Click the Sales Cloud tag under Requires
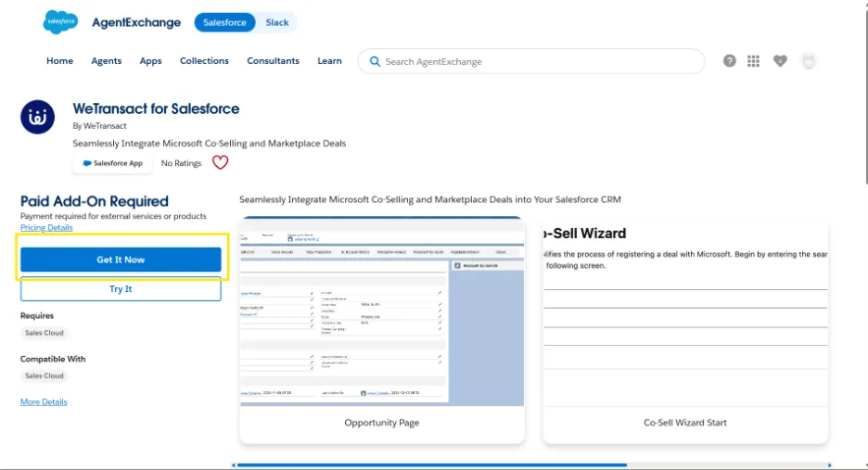 (x=45, y=333)
